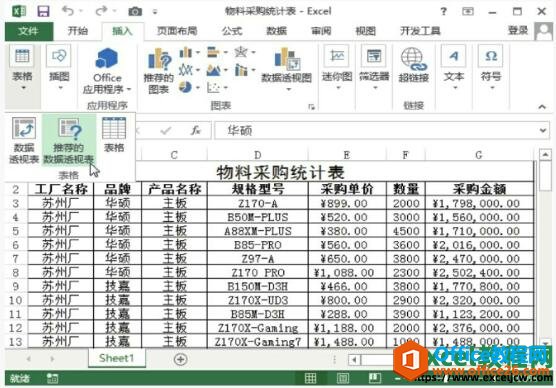Insert a column chart from the ribbon

coord(189,53)
